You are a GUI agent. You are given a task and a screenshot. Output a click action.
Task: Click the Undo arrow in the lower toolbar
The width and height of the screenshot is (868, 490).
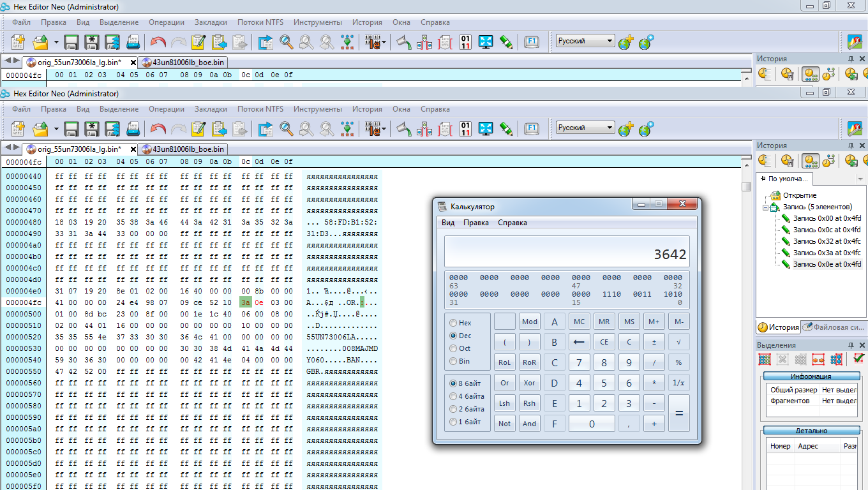[x=158, y=130]
